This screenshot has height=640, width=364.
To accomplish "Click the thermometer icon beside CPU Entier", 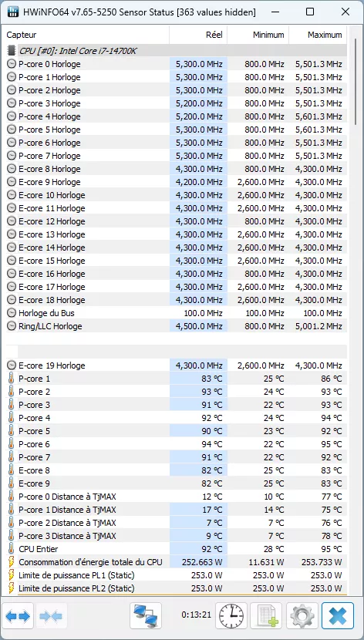I will tap(11, 549).
